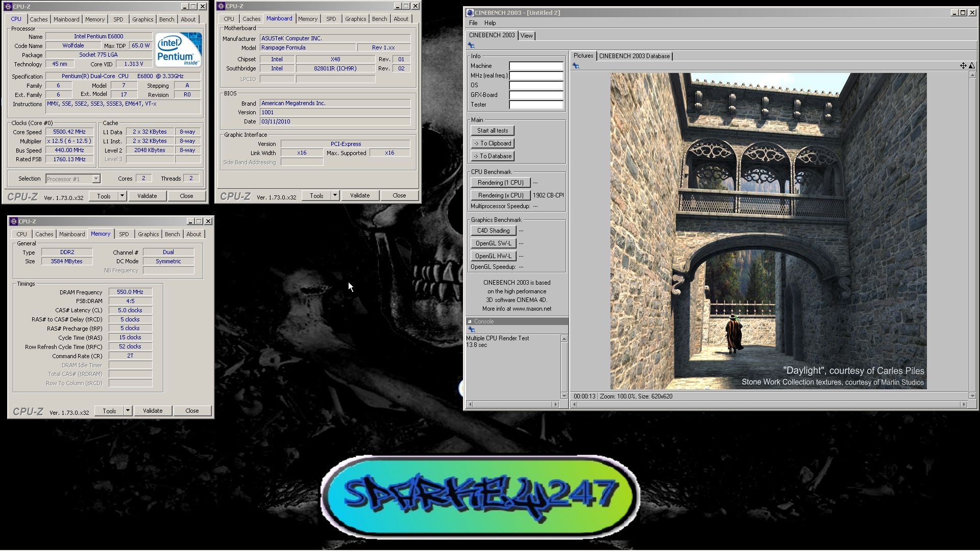980x551 pixels.
Task: Run Rendering (1 CPU) benchmark
Action: (500, 183)
